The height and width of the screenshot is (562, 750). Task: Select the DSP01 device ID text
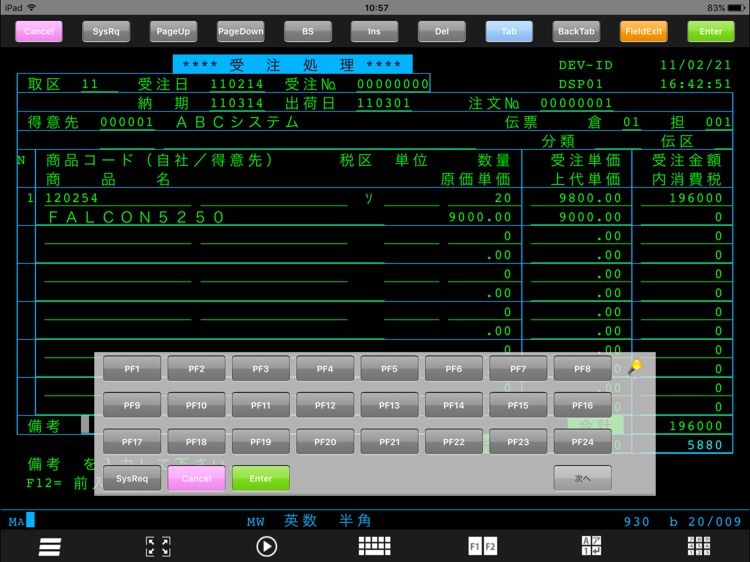point(581,84)
